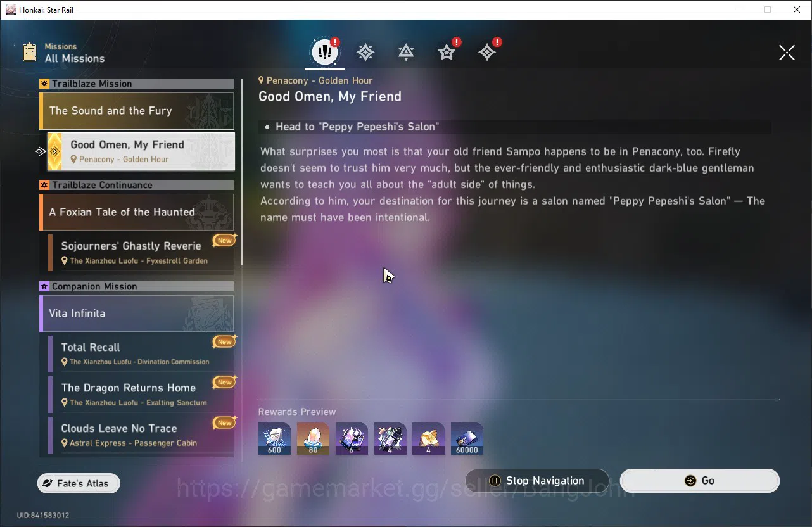
Task: Click the UID:841583012 text
Action: [43, 516]
